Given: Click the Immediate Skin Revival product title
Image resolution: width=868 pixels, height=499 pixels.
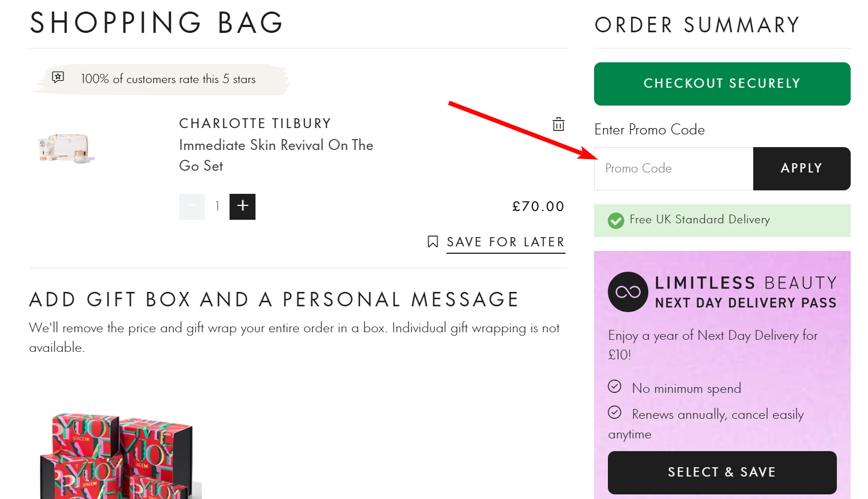Looking at the screenshot, I should click(276, 155).
